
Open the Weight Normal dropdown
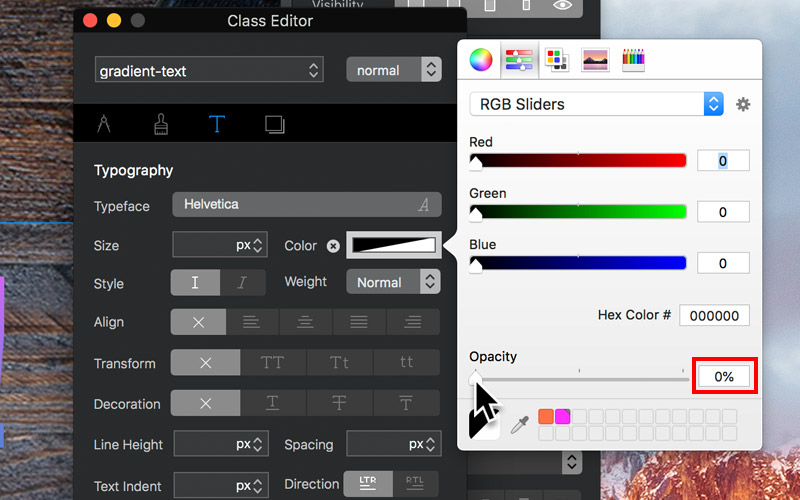point(393,282)
